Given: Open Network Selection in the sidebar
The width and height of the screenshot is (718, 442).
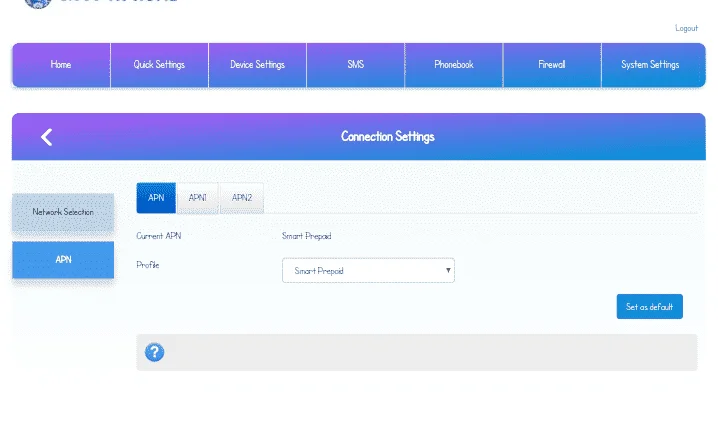Looking at the screenshot, I should click(63, 212).
